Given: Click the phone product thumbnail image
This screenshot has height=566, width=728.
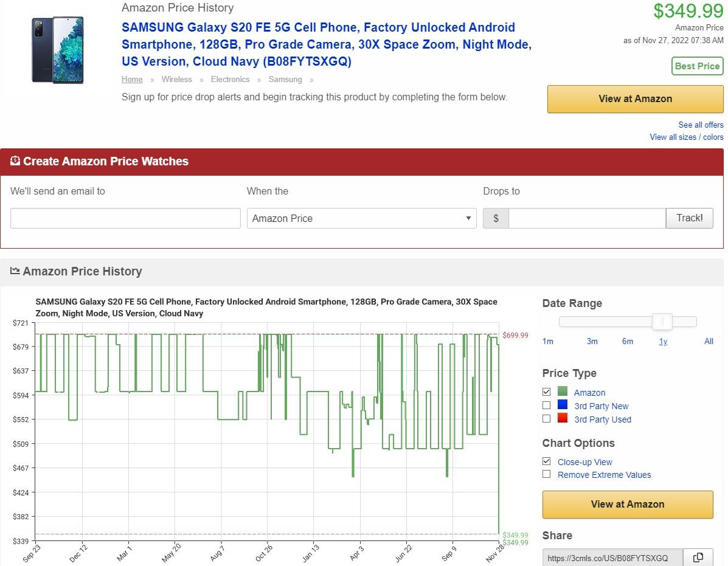Looking at the screenshot, I should [58, 50].
